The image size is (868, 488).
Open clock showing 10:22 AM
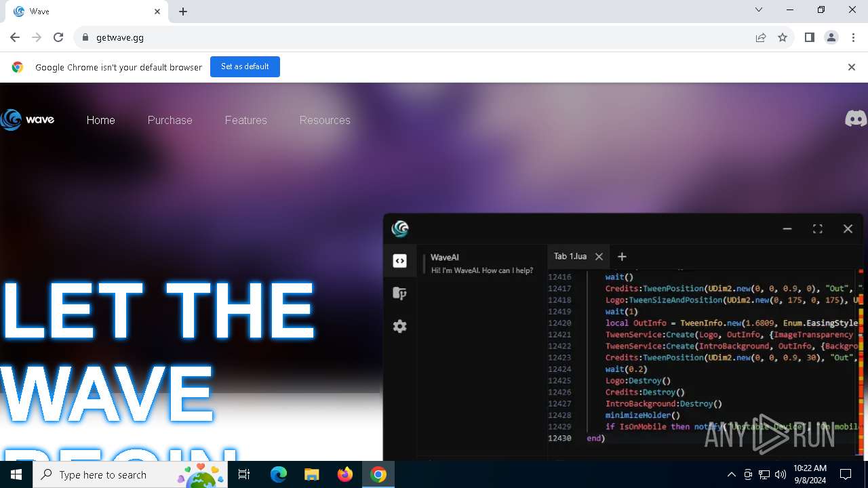click(x=810, y=474)
